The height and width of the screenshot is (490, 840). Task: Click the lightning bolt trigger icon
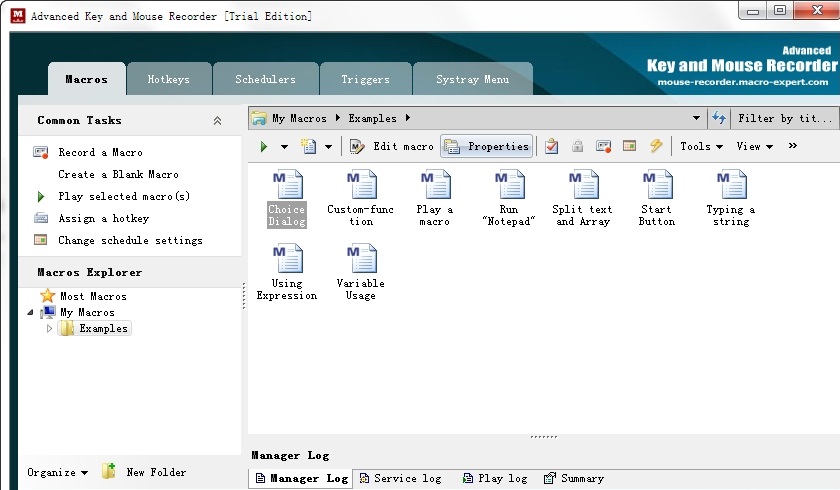coord(656,146)
